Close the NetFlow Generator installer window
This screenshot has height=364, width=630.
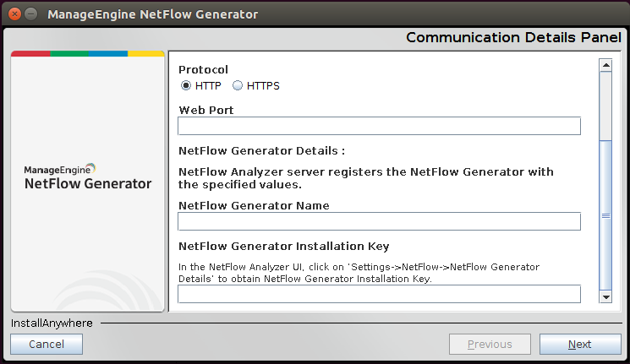coord(14,14)
